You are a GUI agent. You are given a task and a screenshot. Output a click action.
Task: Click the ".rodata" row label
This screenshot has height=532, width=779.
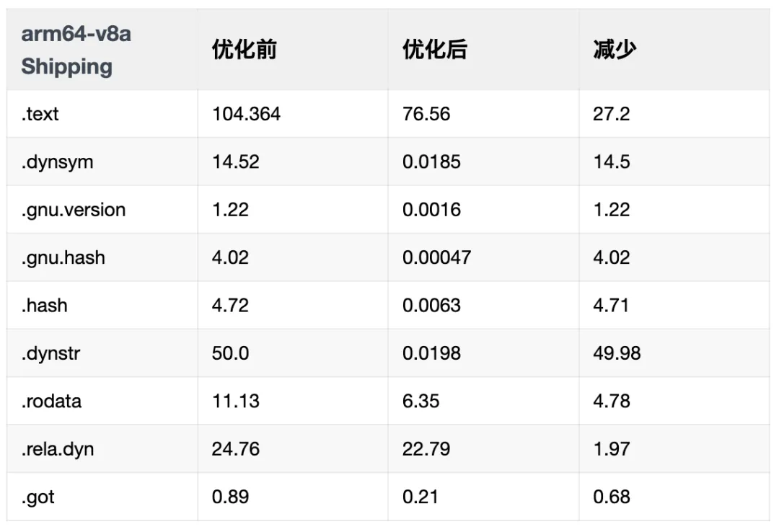tap(51, 401)
